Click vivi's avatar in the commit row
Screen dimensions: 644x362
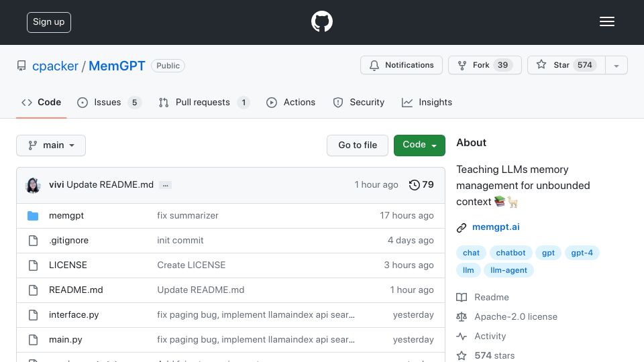33,185
